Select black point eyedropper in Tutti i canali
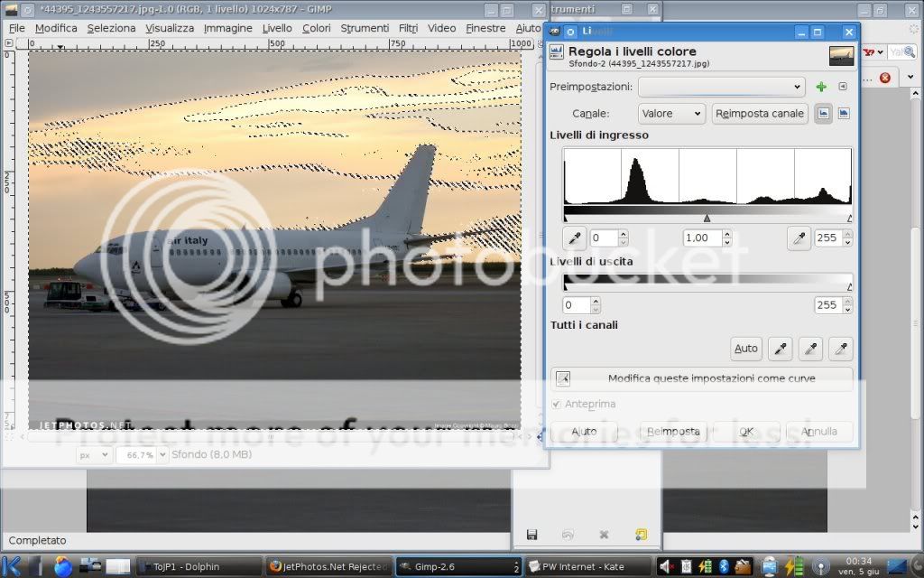 (780, 349)
